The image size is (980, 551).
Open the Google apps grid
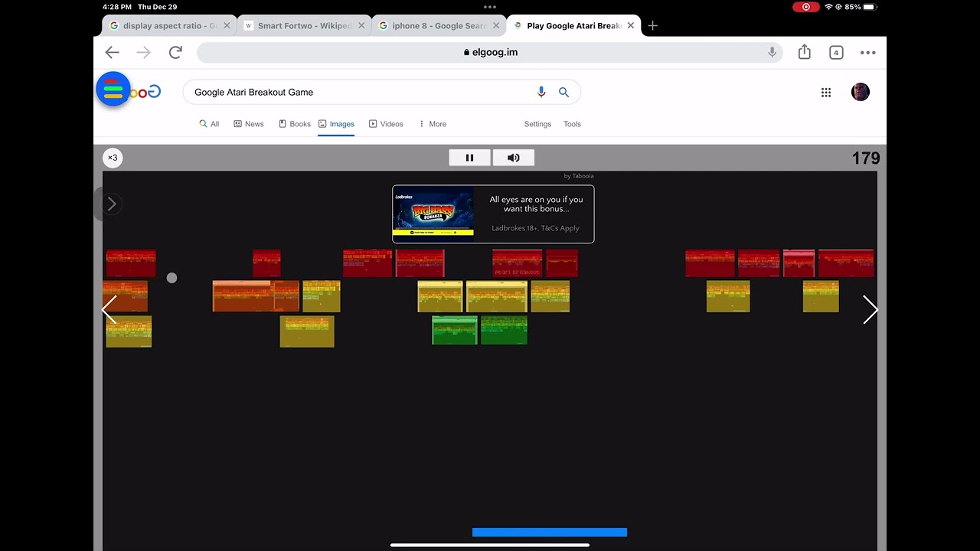tap(826, 92)
